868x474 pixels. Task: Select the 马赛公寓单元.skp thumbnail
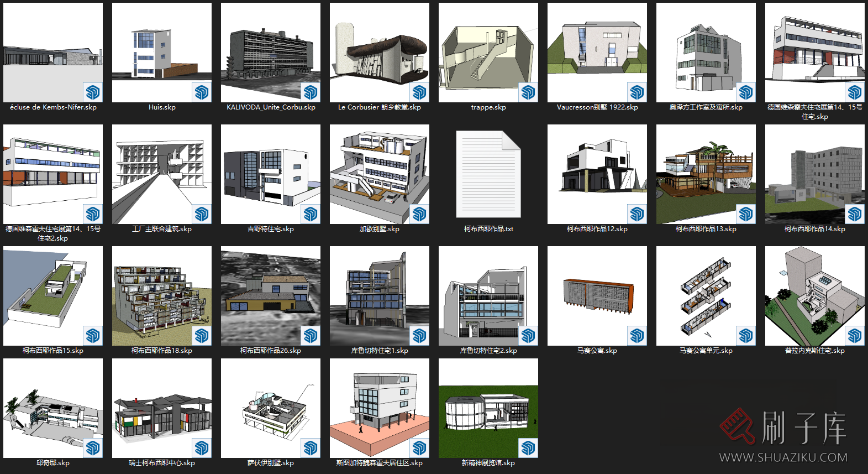(x=706, y=296)
